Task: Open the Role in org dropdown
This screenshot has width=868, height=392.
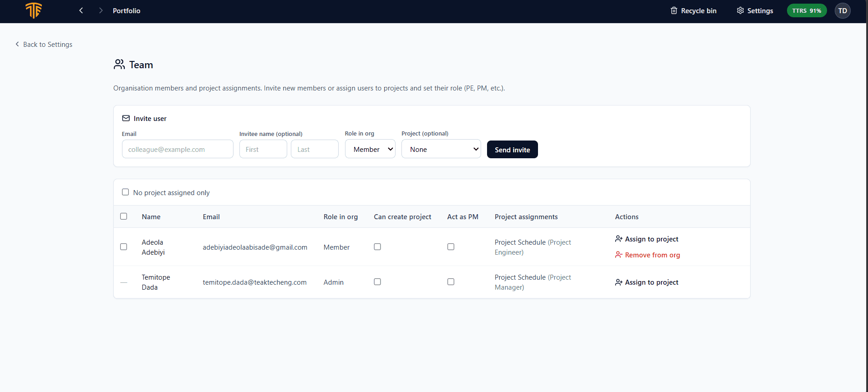Action: pos(370,149)
